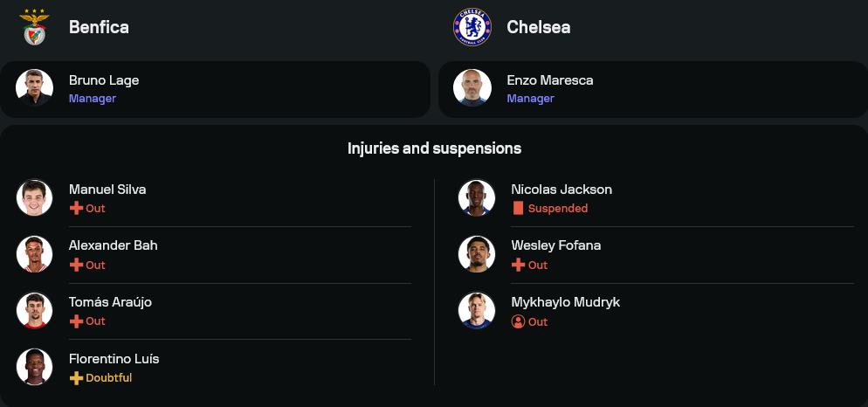Screen dimensions: 868x407
Task: Open Enzo Maresca's manager photo
Action: click(472, 88)
